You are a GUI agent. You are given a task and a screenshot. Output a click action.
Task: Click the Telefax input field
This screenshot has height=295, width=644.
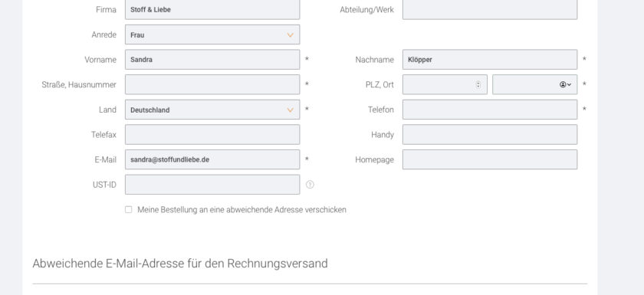pos(212,135)
